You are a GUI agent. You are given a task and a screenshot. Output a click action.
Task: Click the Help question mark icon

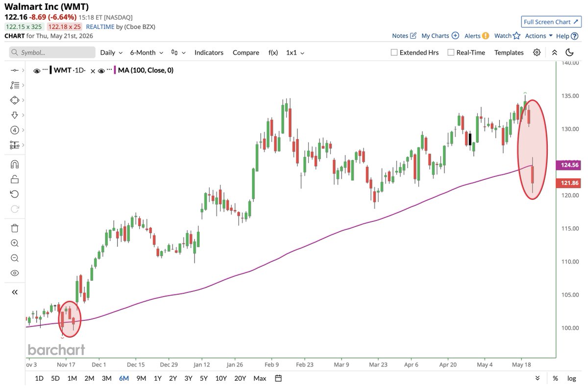click(x=574, y=36)
